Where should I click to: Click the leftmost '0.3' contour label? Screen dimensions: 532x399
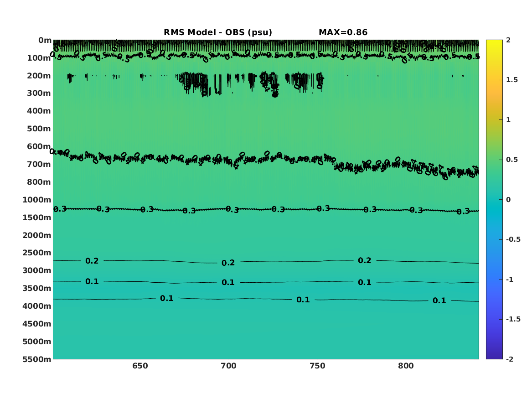click(60, 209)
